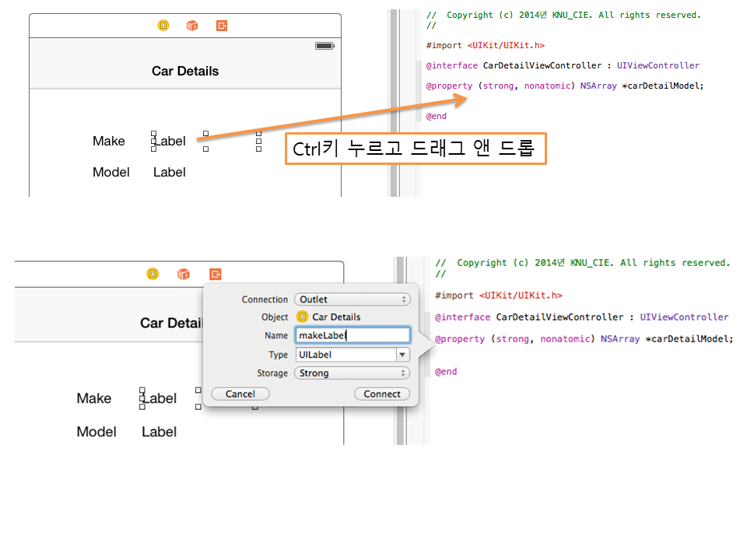747x560 pixels.
Task: Select the Model text label in the upper scene
Action: click(111, 172)
